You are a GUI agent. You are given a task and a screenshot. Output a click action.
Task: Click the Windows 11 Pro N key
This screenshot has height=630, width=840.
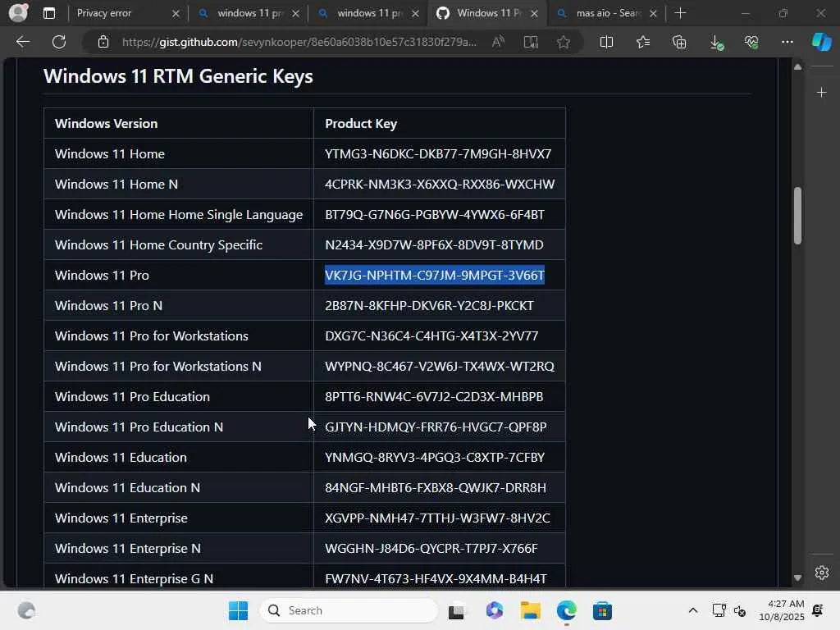coord(429,306)
